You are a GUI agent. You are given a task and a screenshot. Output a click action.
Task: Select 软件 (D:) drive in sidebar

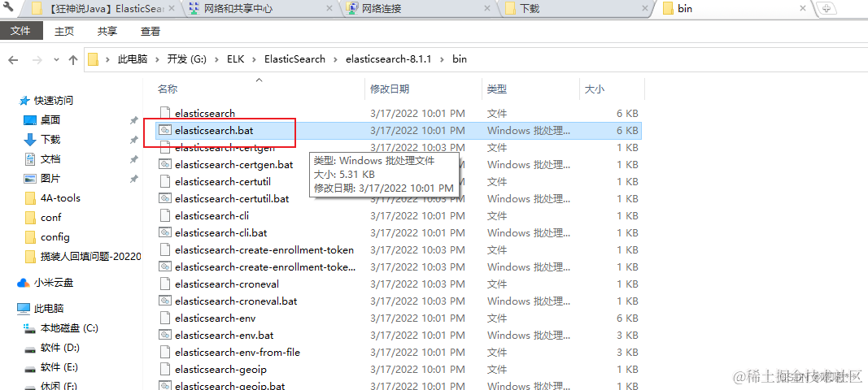click(x=59, y=348)
